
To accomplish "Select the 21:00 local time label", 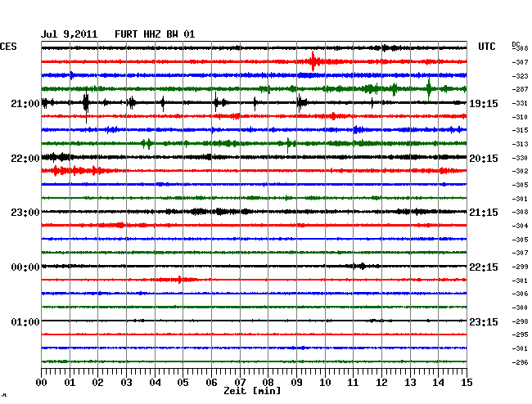I will 25,103.
